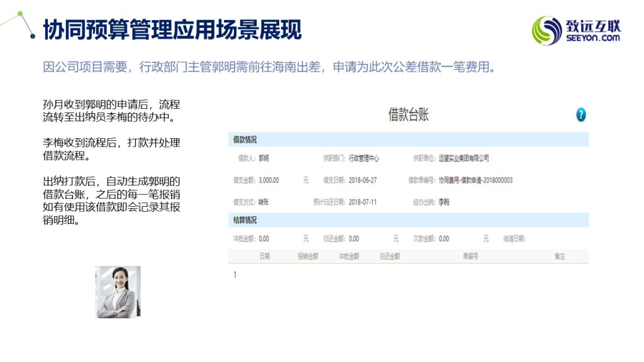Click the 结算情况 section header
This screenshot has width=644, height=362.
click(x=245, y=220)
